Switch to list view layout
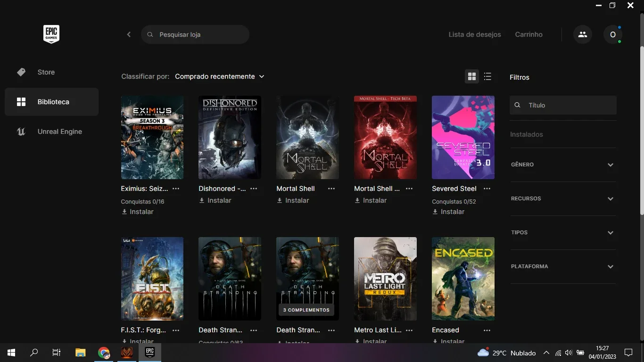644x362 pixels. tap(487, 76)
